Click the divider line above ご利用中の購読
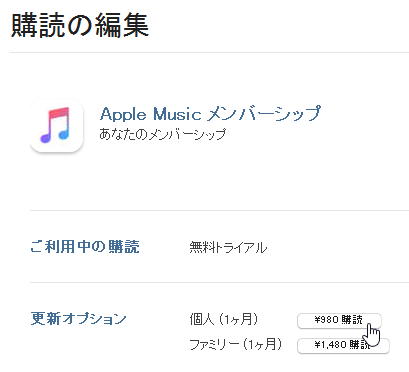409x372 pixels. [219, 211]
